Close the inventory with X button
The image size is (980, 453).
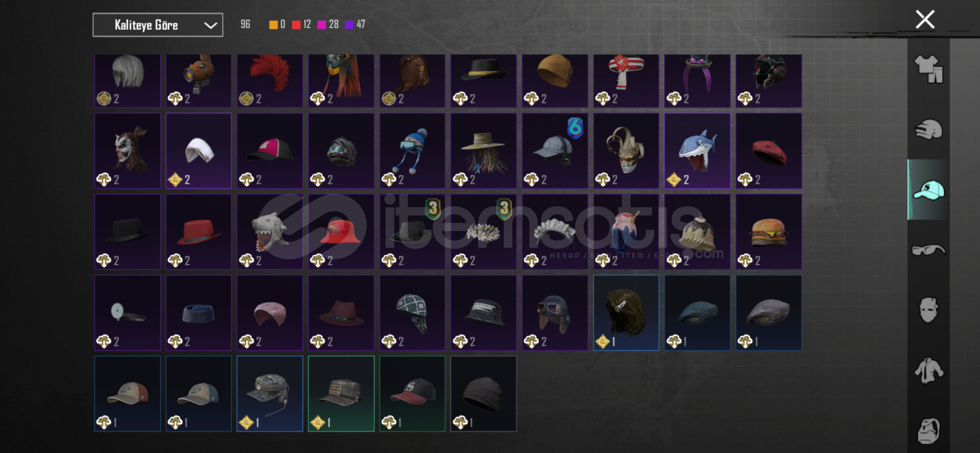pos(925,19)
